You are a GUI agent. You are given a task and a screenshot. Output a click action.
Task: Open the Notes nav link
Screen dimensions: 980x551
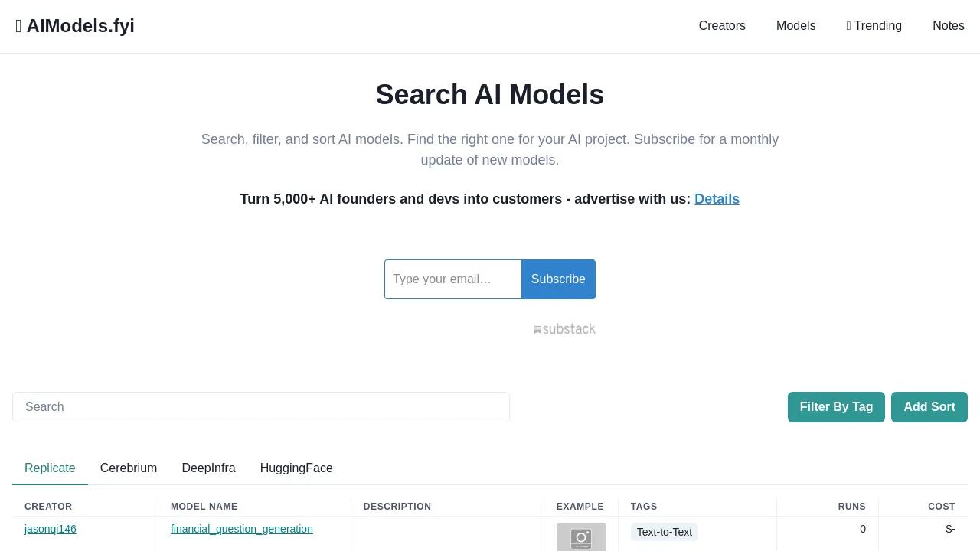pos(948,26)
